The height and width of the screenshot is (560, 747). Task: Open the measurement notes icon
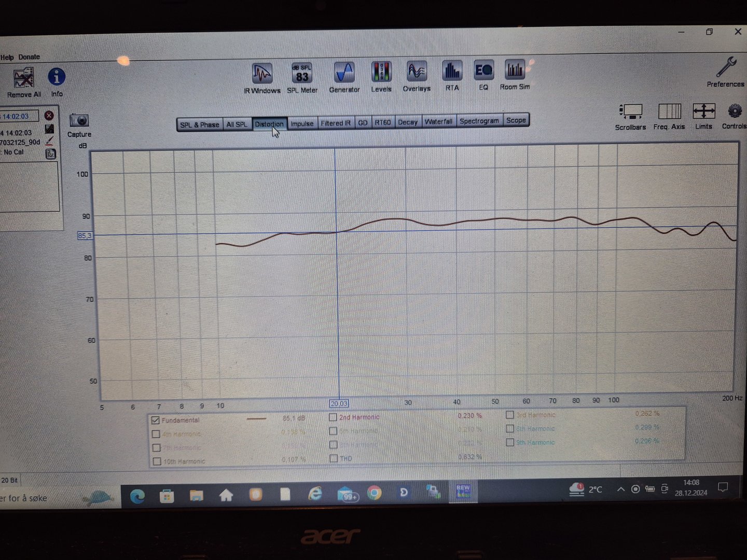[50, 153]
